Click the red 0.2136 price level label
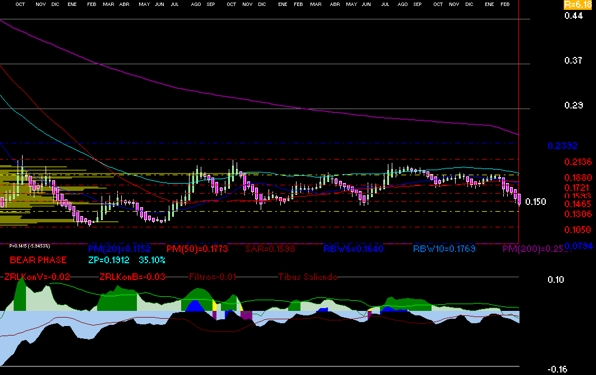Image resolution: width=596 pixels, height=375 pixels. pos(578,162)
